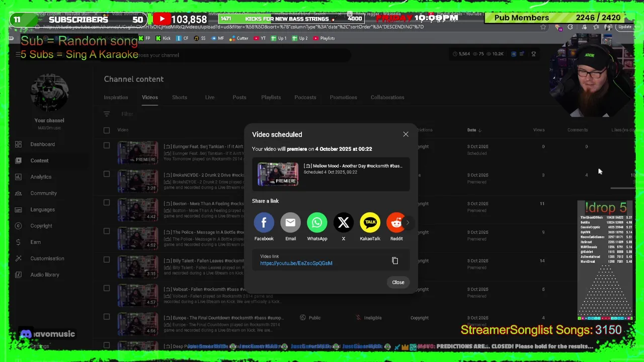This screenshot has width=644, height=362.
Task: Open Content in the sidebar
Action: click(x=39, y=160)
